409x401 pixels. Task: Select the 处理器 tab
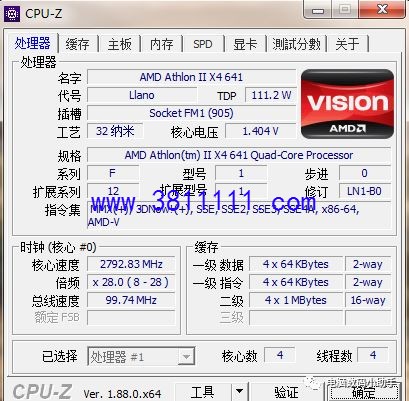[32, 43]
